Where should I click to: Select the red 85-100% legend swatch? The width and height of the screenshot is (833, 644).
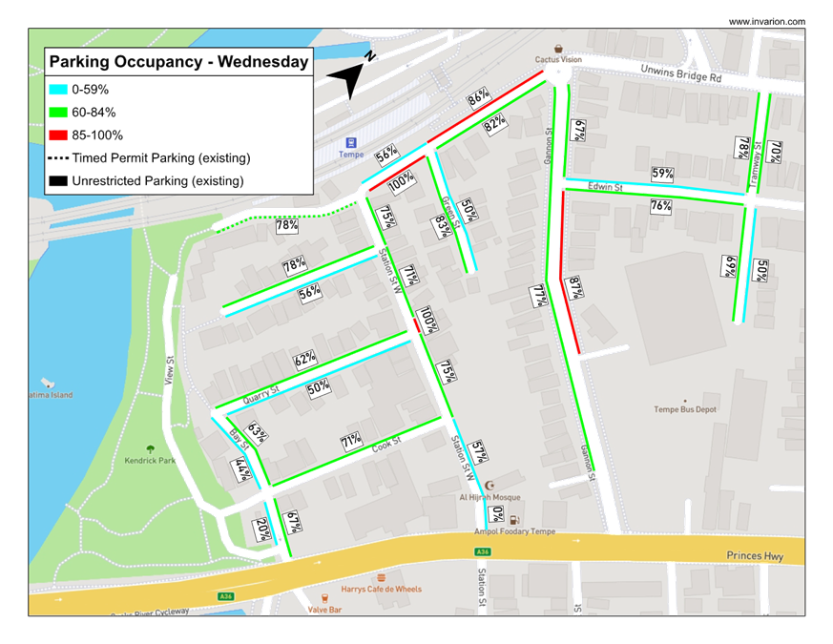pyautogui.click(x=59, y=135)
